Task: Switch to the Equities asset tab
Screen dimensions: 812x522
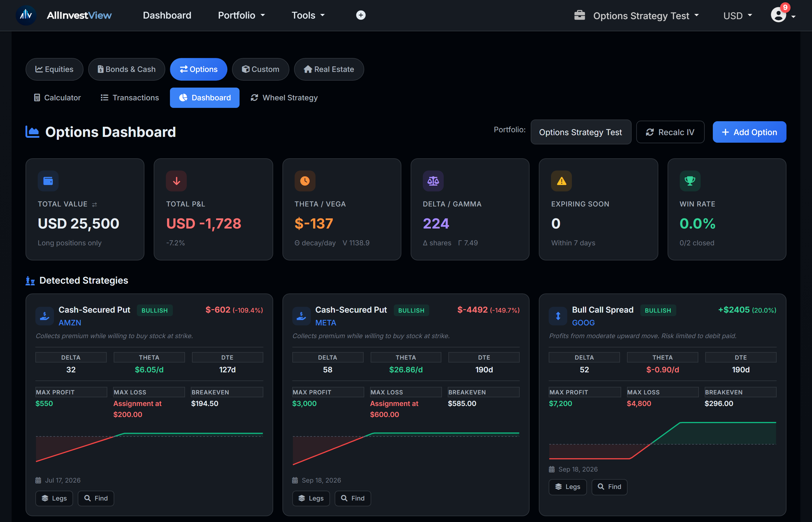Action: point(54,69)
